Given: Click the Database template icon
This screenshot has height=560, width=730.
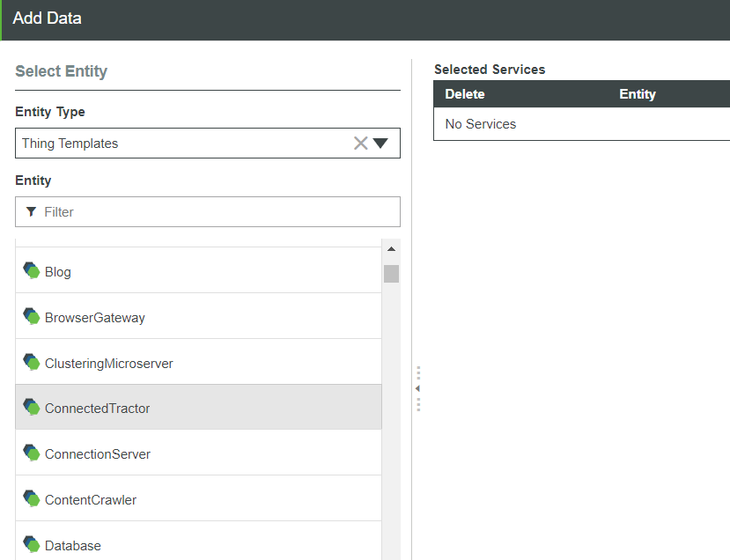Looking at the screenshot, I should 32,545.
